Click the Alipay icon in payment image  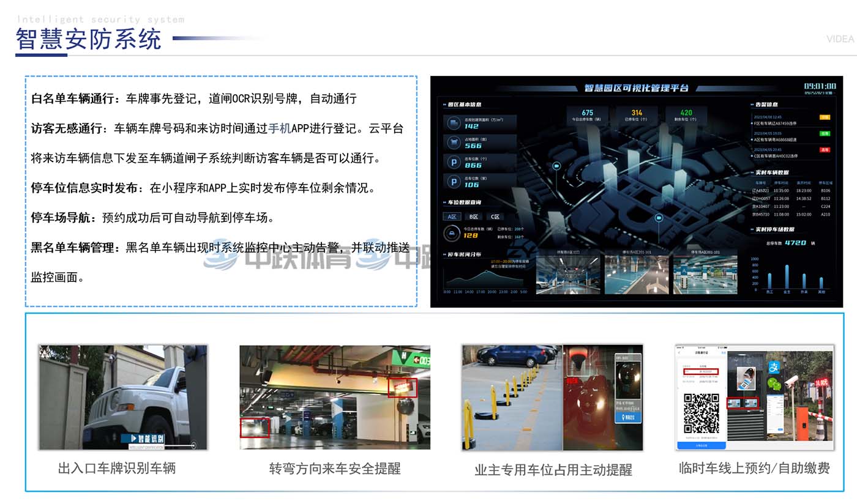[x=775, y=368]
